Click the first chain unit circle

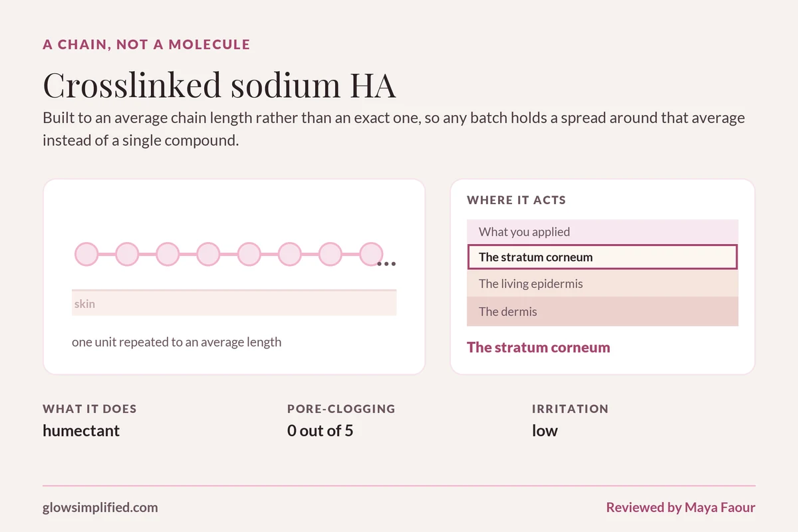click(86, 254)
